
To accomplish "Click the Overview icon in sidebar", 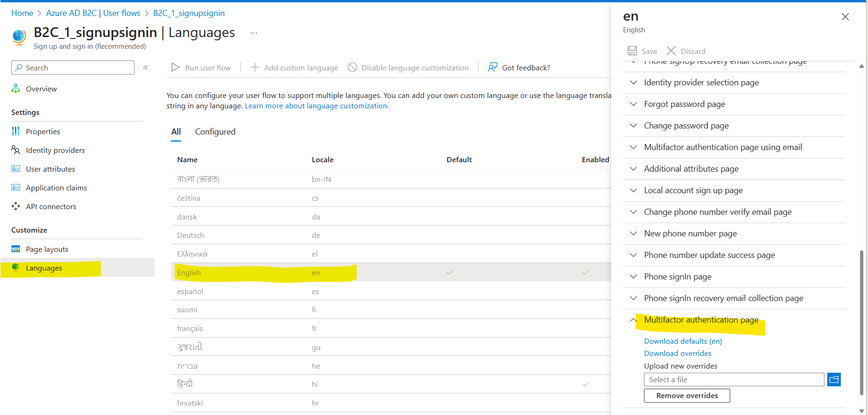I will pos(16,89).
